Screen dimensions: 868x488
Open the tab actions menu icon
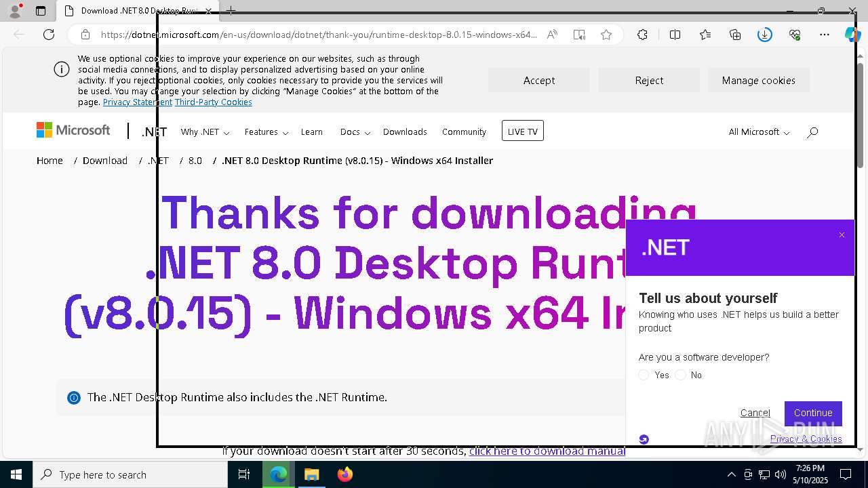[x=41, y=11]
